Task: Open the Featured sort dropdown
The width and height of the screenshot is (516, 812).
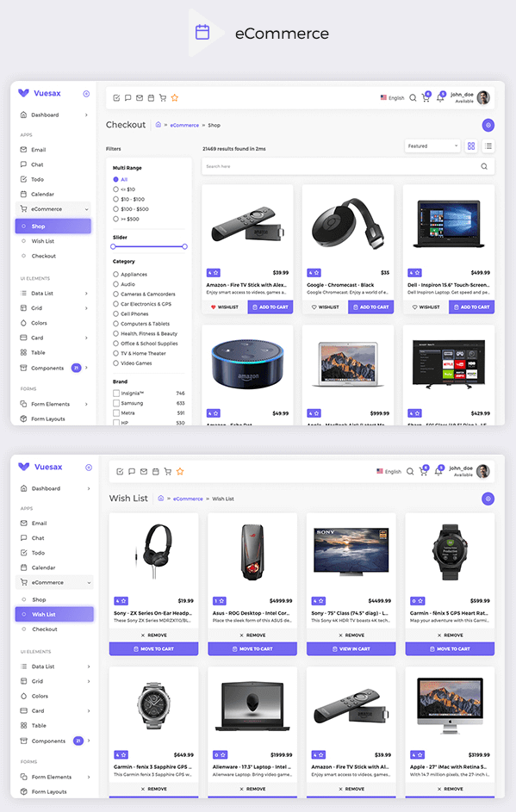Action: coord(432,146)
